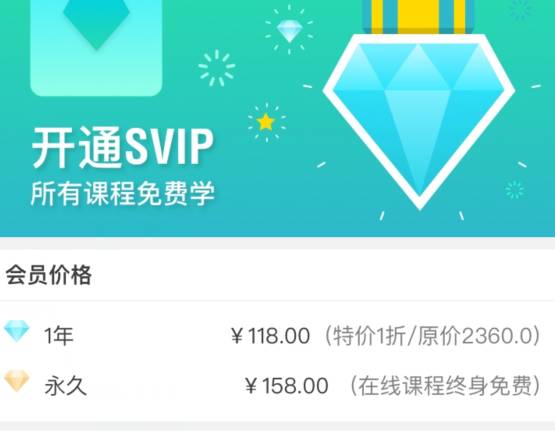This screenshot has width=555, height=433.
Task: Choose the ¥118.00 price option
Action: tap(270, 336)
